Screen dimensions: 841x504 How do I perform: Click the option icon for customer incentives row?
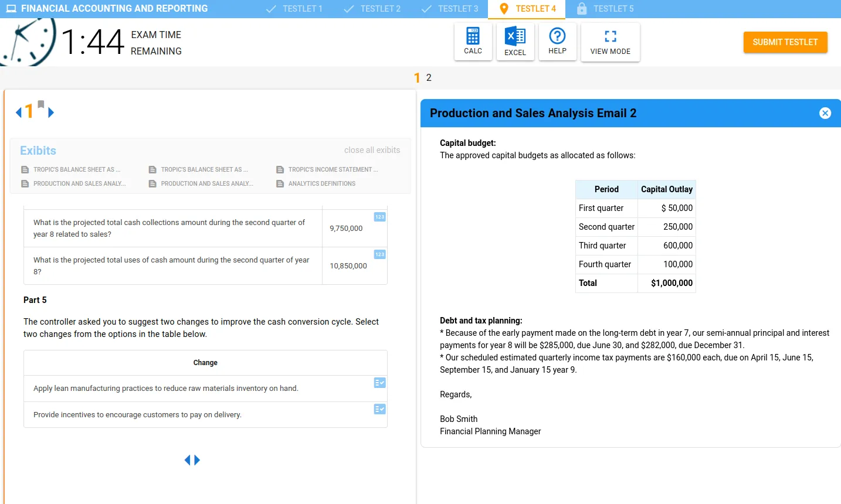[x=380, y=409]
